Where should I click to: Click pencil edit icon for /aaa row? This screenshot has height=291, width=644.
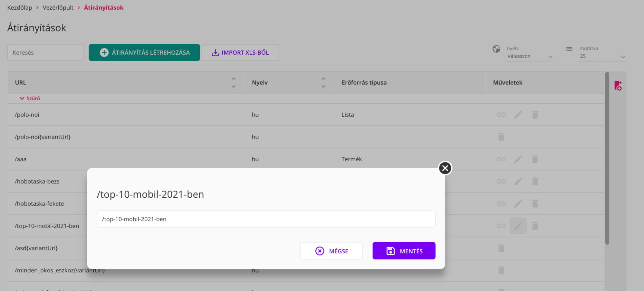[518, 159]
